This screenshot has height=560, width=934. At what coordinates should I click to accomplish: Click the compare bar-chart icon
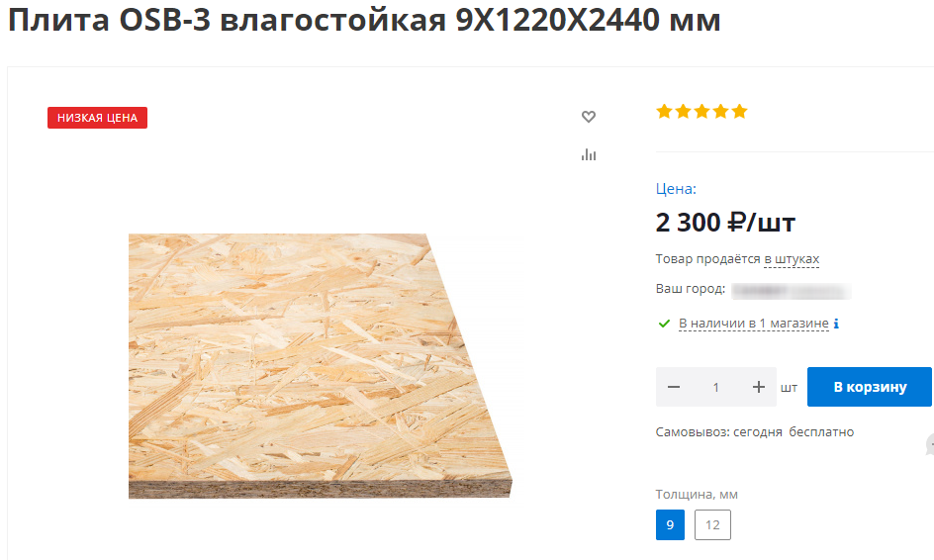[x=589, y=155]
